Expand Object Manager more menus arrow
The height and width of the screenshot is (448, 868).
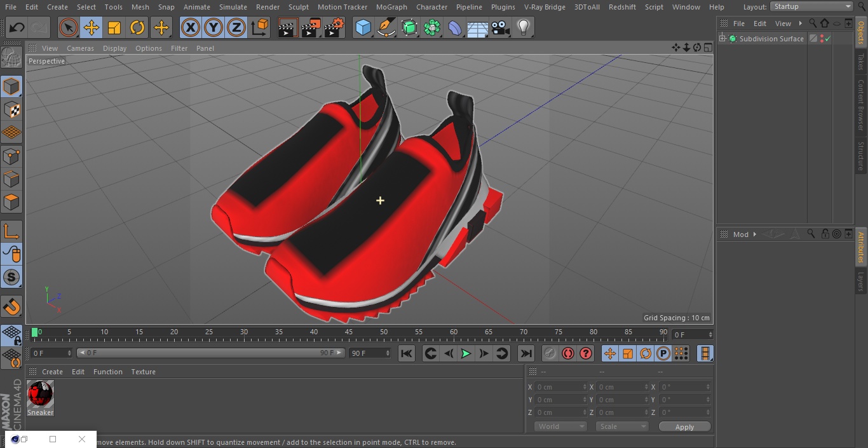point(800,24)
